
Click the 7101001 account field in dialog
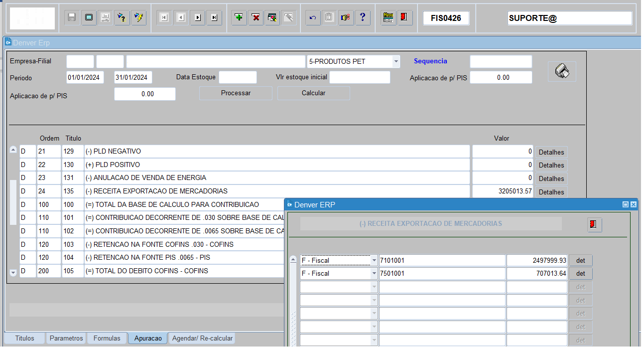coord(442,260)
